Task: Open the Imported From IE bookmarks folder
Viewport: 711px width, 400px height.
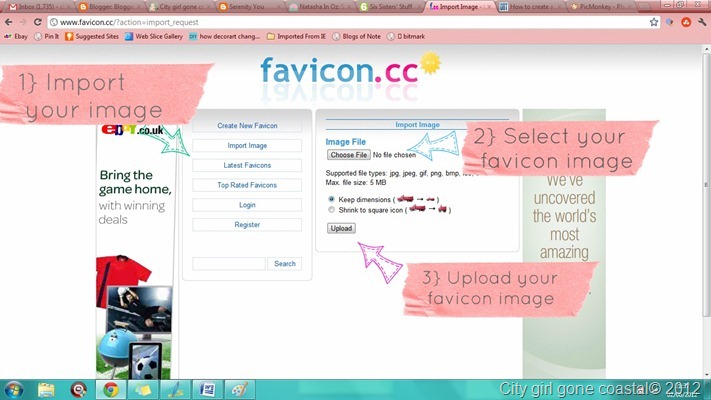Action: click(296, 36)
